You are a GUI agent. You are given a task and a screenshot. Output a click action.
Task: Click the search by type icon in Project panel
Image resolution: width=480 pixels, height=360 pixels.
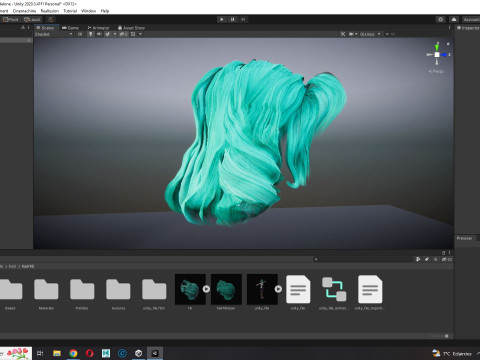click(x=418, y=259)
